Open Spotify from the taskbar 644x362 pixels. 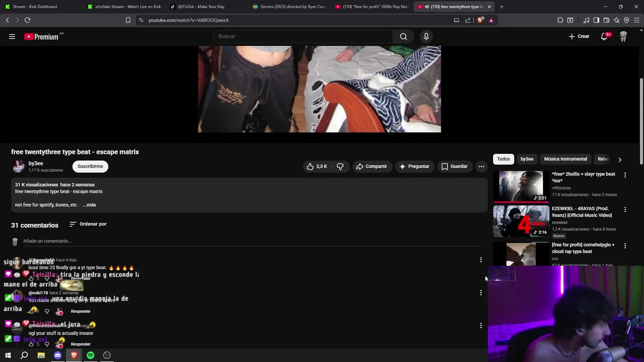coord(91,355)
